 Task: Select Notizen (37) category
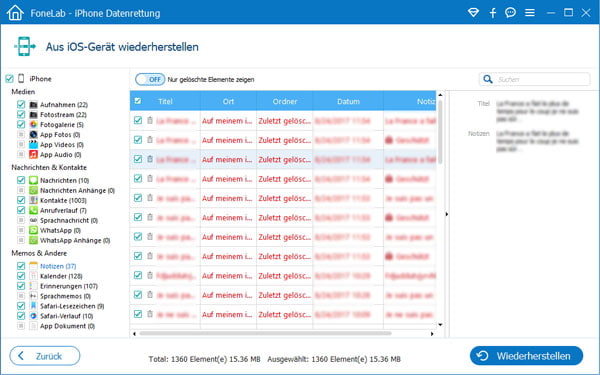pyautogui.click(x=58, y=266)
